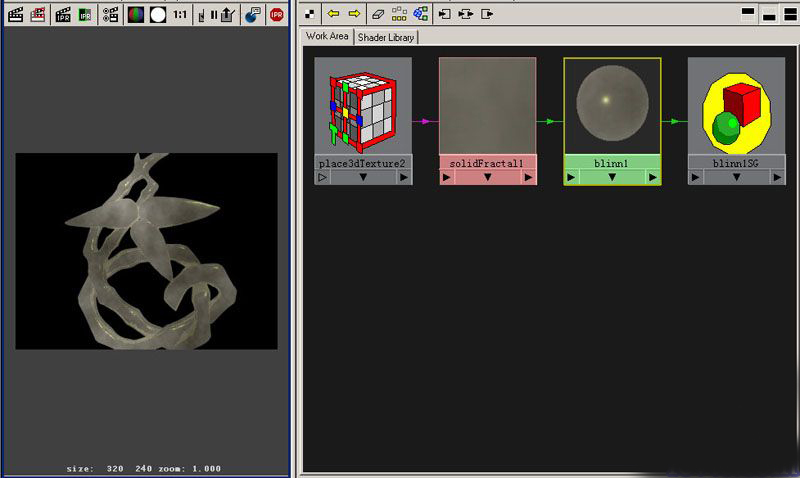Open the output arrow on the solidFractal1 node
The image size is (800, 478).
click(528, 177)
